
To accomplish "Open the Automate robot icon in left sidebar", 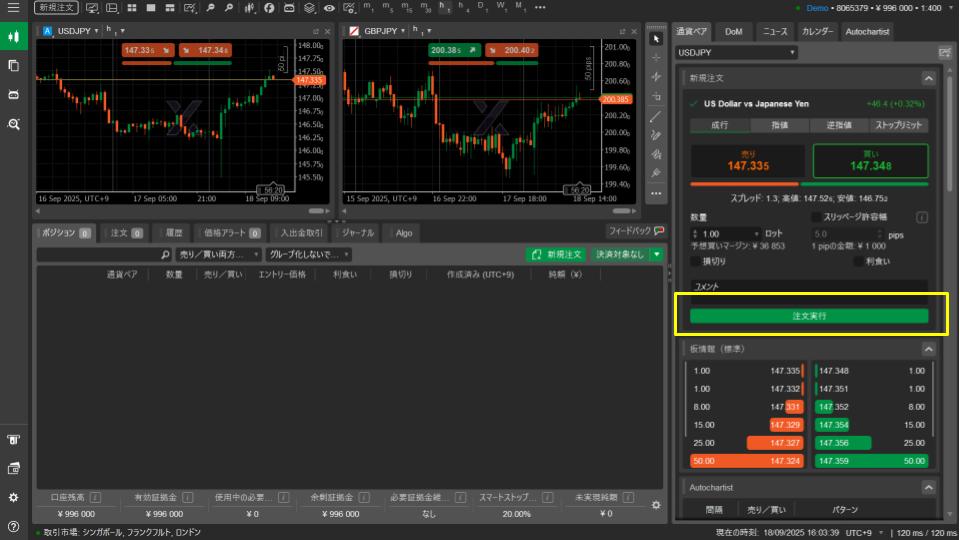I will tap(13, 95).
